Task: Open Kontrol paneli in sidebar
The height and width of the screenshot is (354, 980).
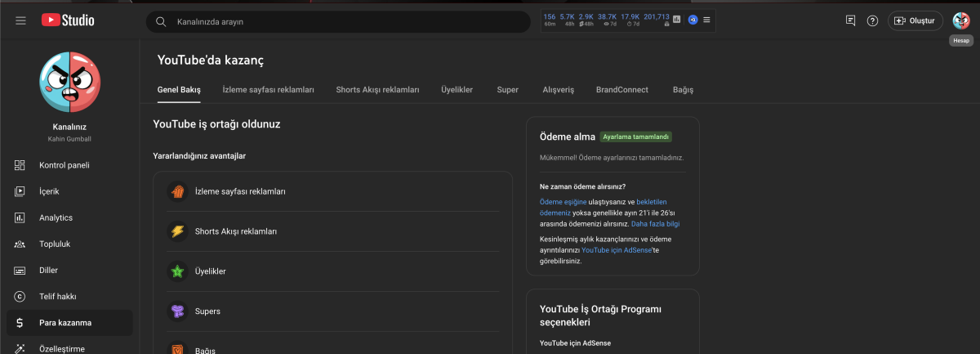Action: click(x=69, y=165)
